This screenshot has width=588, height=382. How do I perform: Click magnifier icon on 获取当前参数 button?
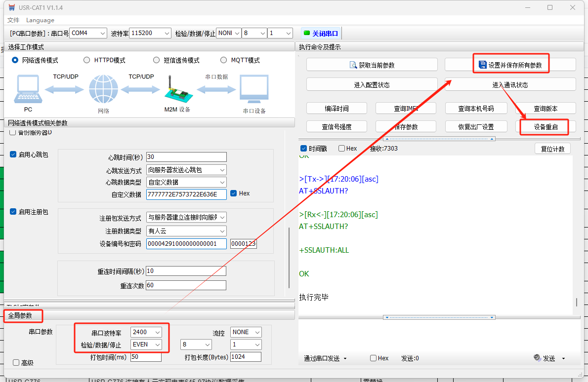pos(353,65)
